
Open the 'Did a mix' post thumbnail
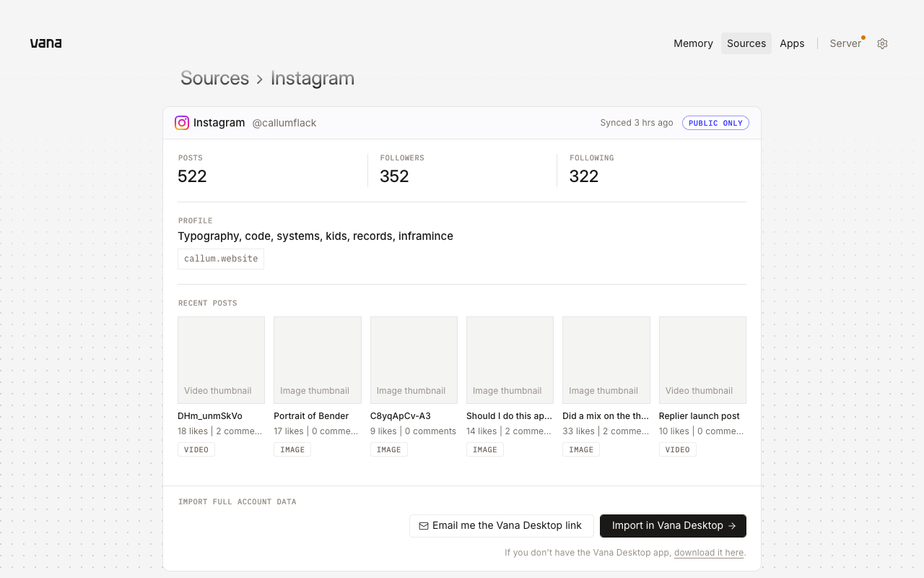coord(606,360)
